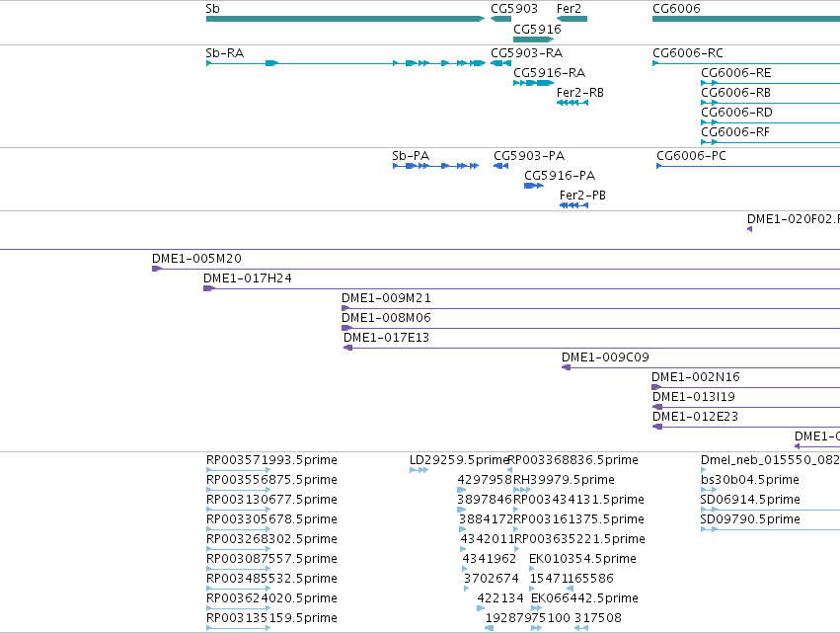Select the CG6006-RB transcript
The width and height of the screenshot is (840, 633).
tap(770, 103)
